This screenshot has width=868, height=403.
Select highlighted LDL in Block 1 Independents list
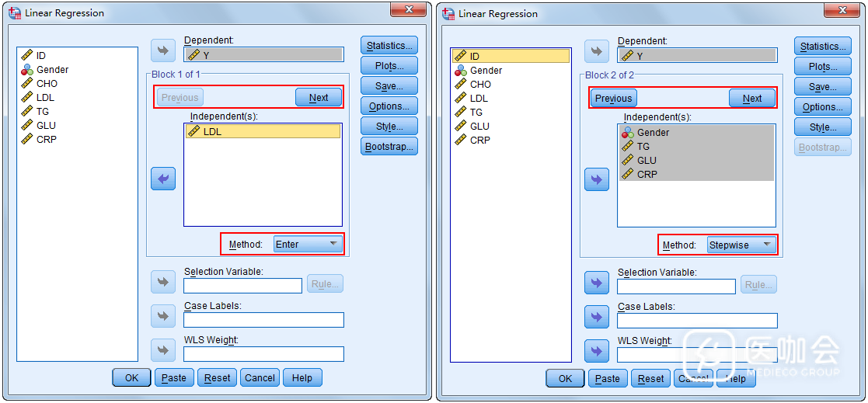[212, 132]
